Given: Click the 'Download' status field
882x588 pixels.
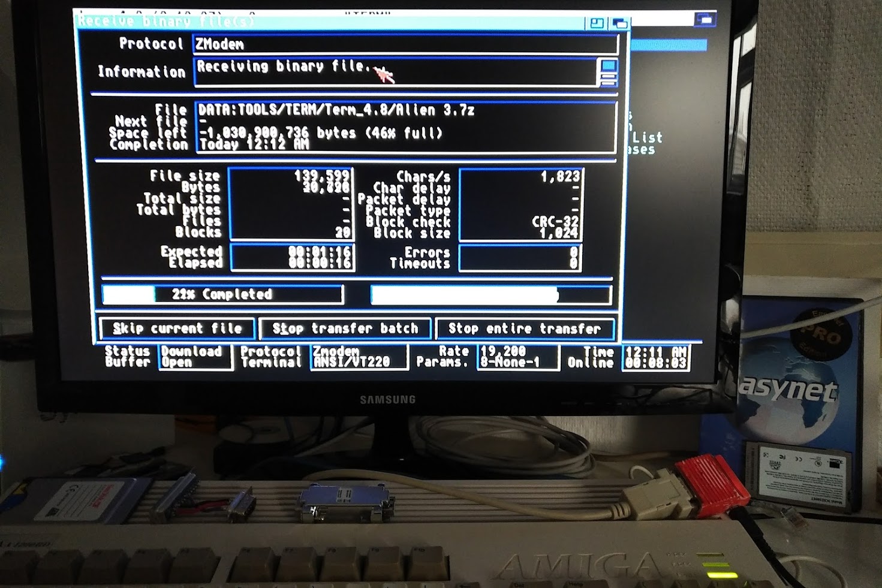Looking at the screenshot, I should pyautogui.click(x=192, y=351).
